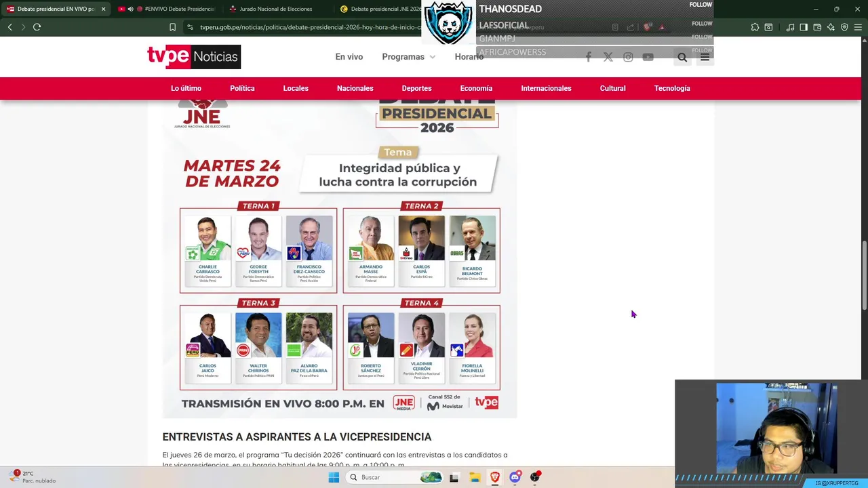Viewport: 868px width, 488px height.
Task: Open the TVPerú X (Twitter) icon
Action: 608,57
